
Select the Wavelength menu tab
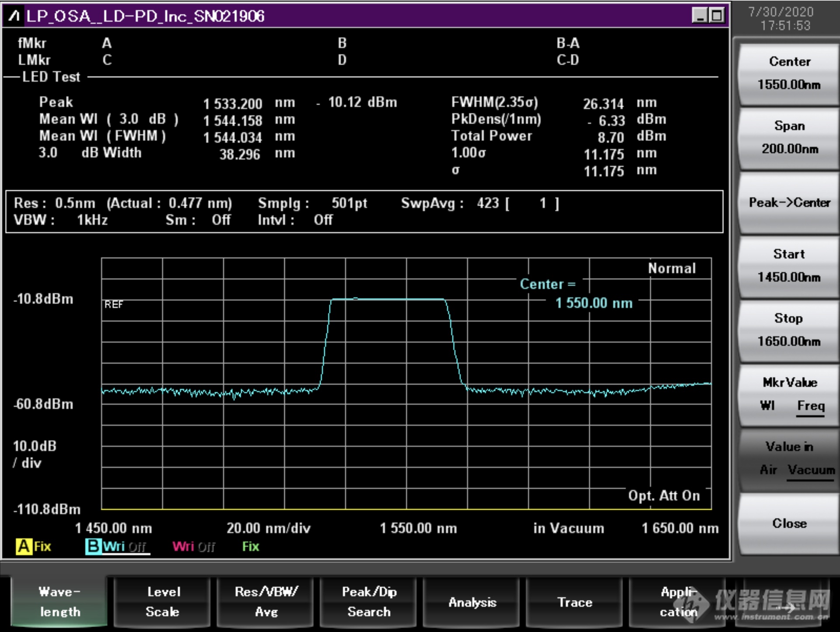point(59,602)
